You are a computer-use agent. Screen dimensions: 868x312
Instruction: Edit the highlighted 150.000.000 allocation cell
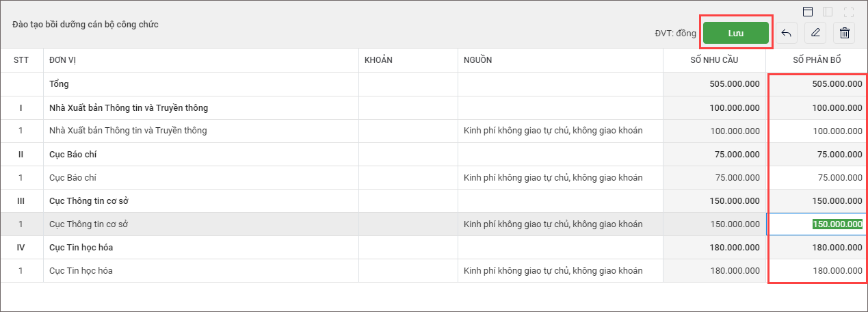coord(837,224)
